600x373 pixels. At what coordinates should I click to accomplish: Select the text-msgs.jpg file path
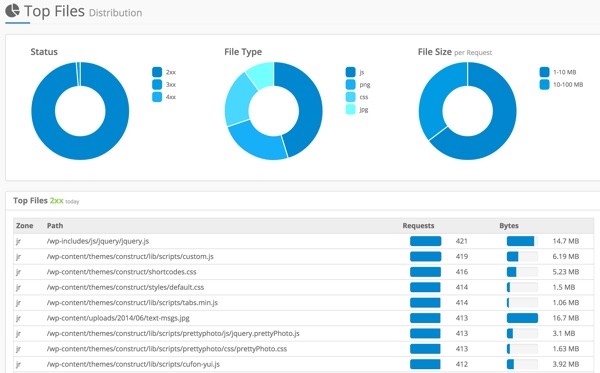(x=118, y=318)
